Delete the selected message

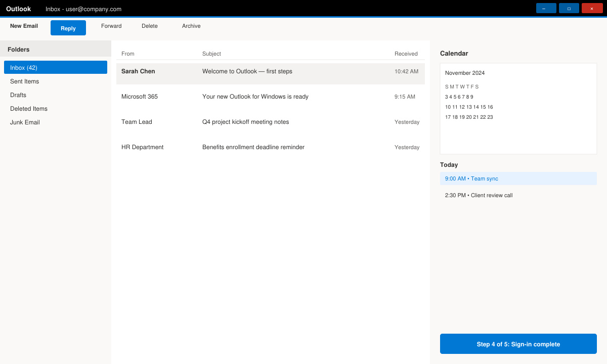point(150,26)
